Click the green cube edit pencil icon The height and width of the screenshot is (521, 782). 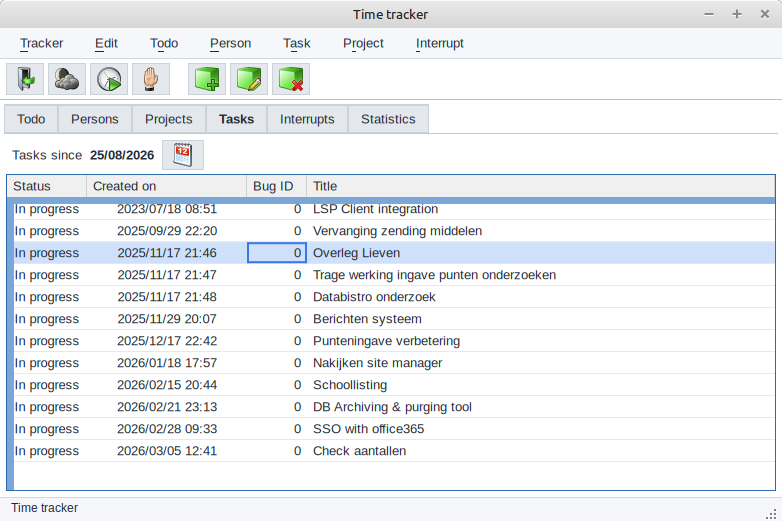(x=249, y=79)
